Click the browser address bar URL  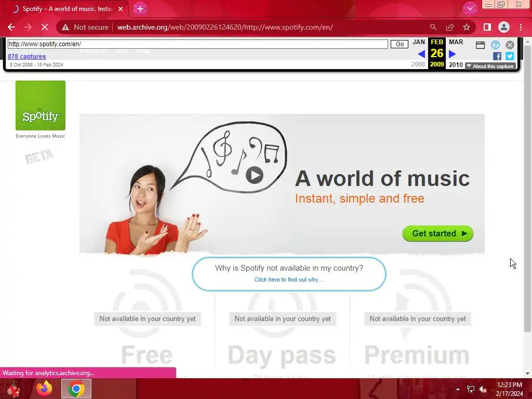[225, 27]
